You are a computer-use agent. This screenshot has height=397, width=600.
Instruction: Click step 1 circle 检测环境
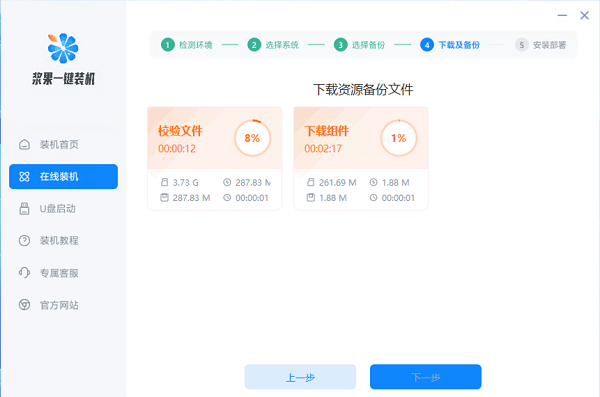click(x=168, y=45)
